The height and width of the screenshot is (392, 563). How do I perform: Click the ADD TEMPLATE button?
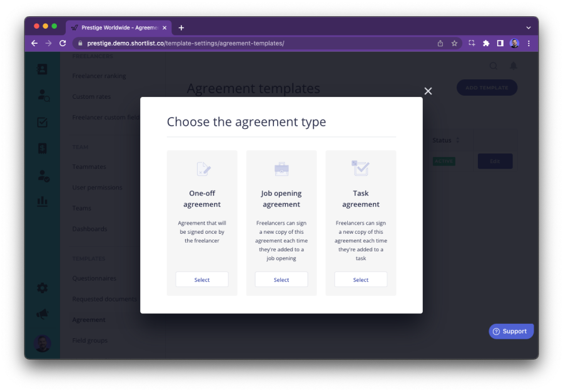[487, 88]
